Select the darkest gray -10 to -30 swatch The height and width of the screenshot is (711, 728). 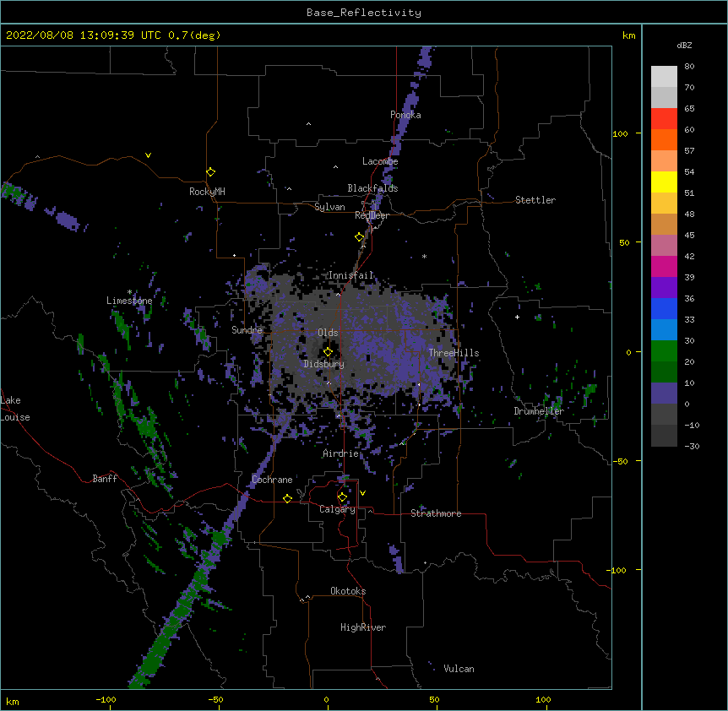coord(664,436)
